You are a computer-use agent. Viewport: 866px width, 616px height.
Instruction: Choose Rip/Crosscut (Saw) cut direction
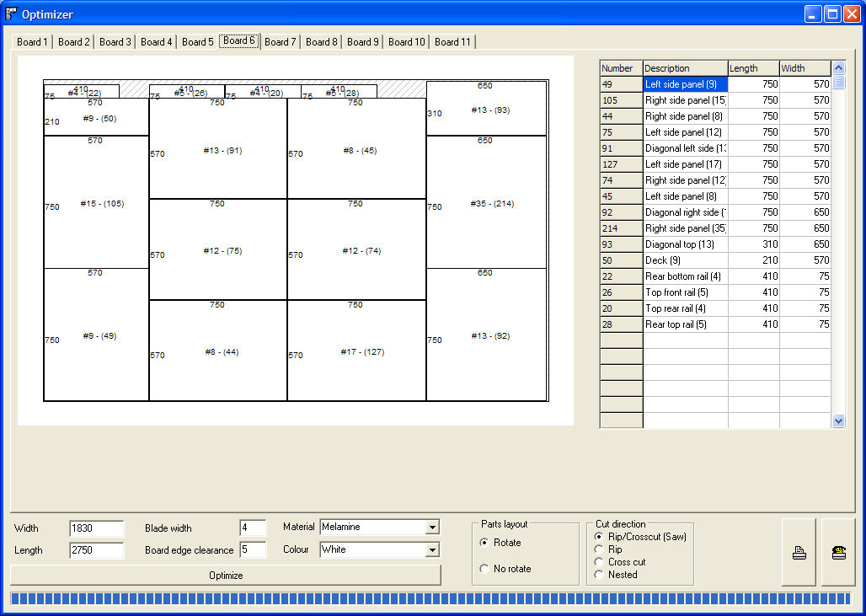pyautogui.click(x=599, y=537)
